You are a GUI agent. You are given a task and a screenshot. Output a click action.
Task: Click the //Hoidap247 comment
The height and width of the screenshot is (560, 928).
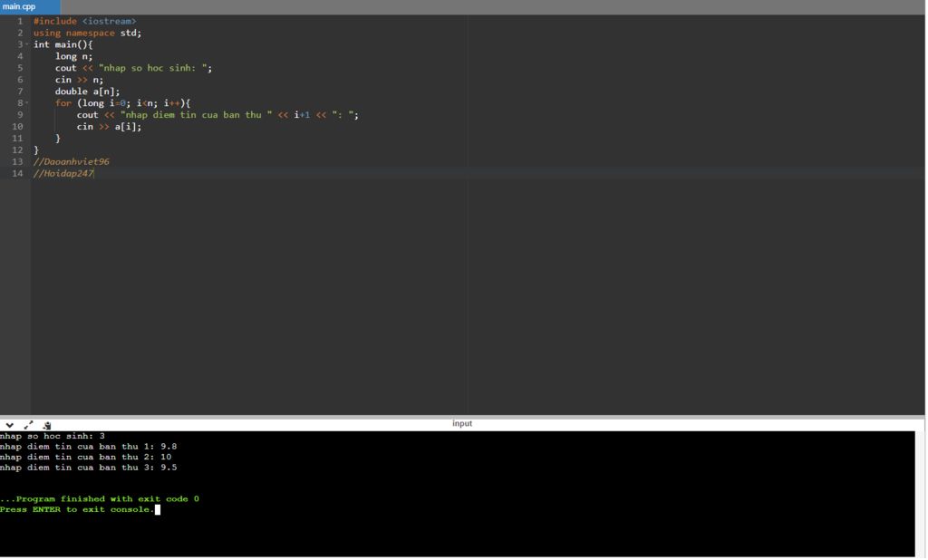click(63, 173)
